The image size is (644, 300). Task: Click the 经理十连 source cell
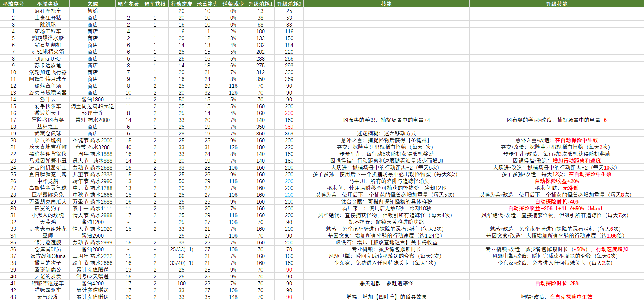pos(93,113)
